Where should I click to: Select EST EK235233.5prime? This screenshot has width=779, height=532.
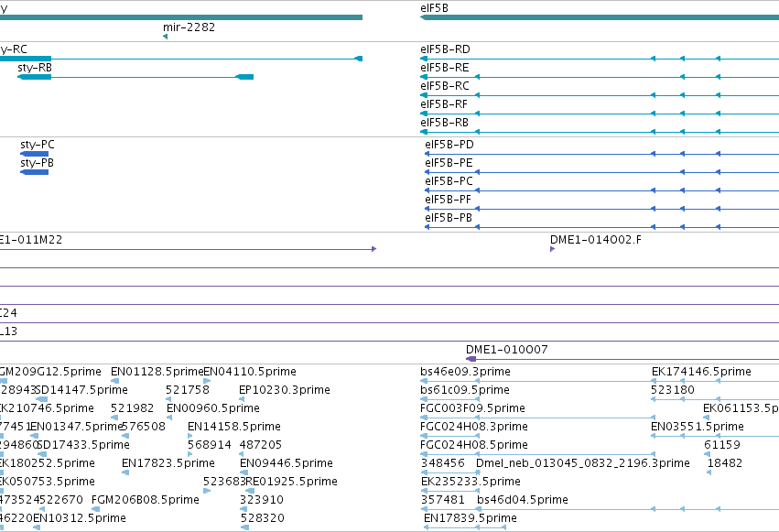(471, 482)
